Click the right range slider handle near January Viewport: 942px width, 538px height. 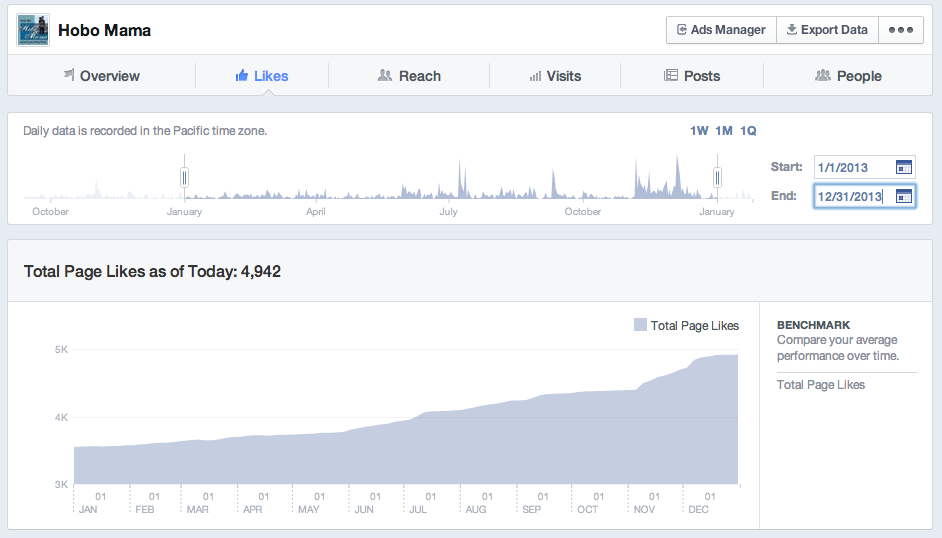[717, 177]
